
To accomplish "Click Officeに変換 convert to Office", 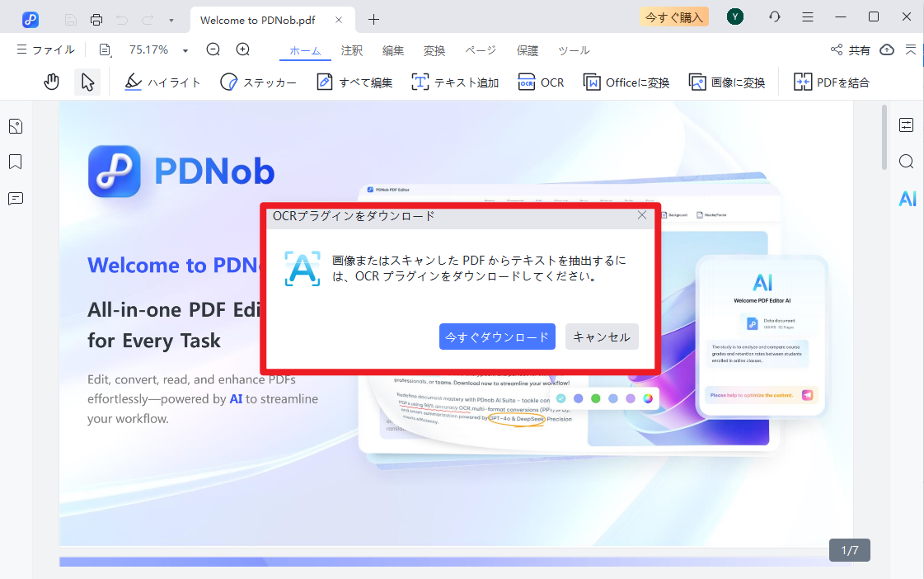I will (626, 82).
